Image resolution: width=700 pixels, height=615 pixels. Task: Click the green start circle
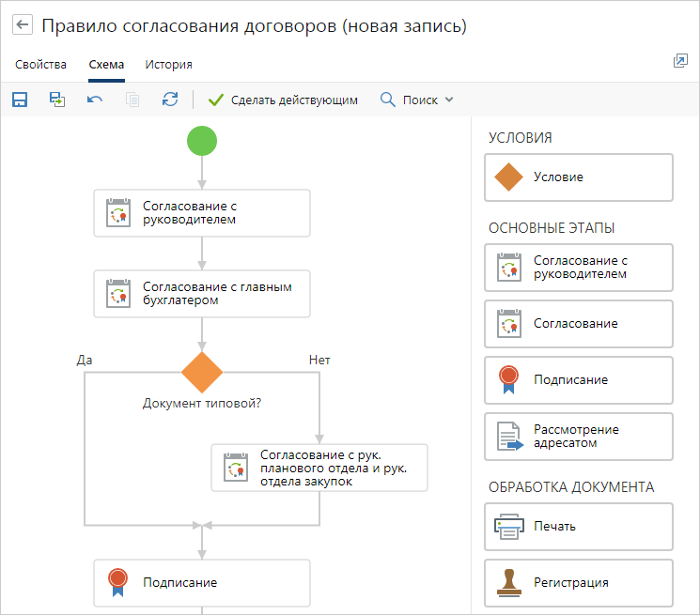(202, 142)
